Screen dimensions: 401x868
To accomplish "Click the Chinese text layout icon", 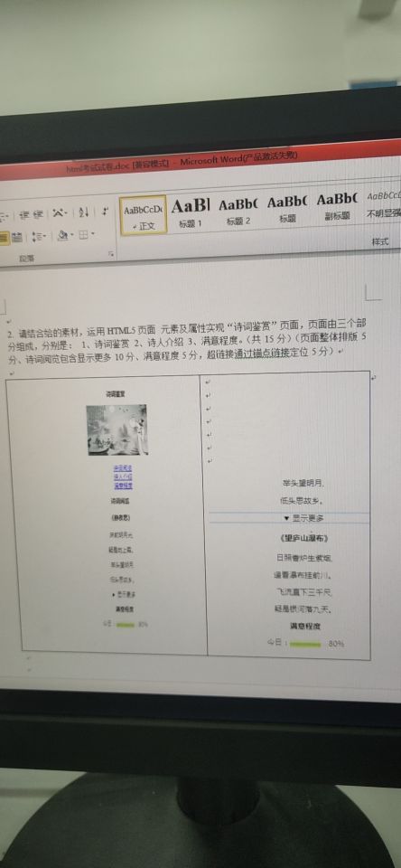I will (x=58, y=213).
